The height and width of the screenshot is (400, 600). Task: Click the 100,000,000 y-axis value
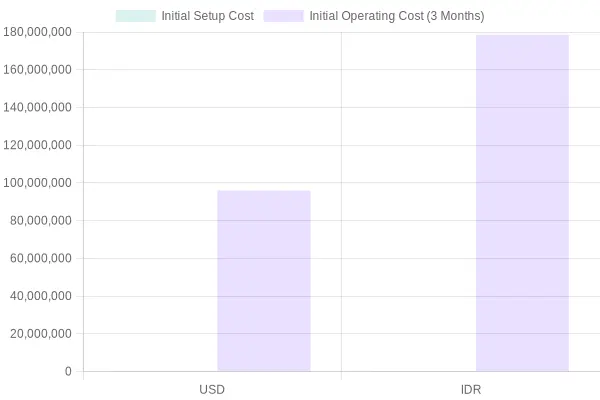coord(38,183)
